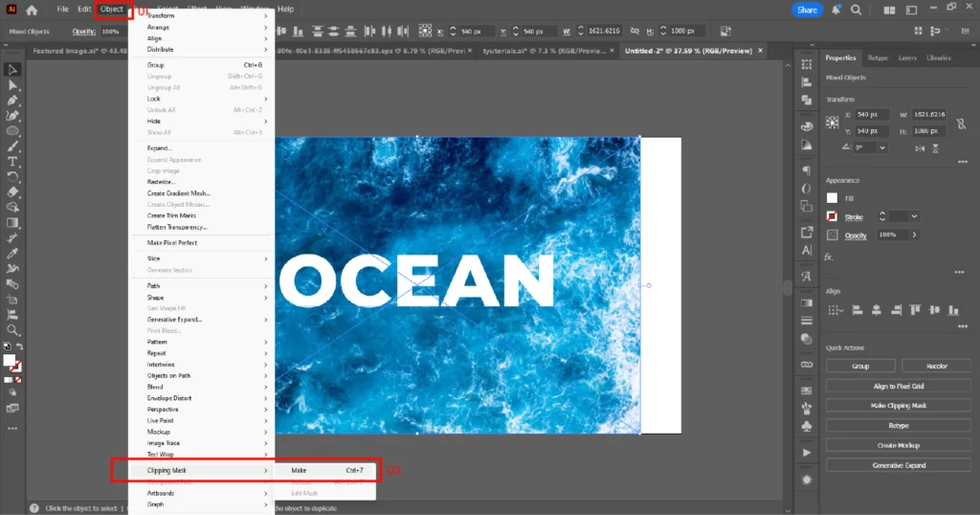Click the X position field in Properties
The height and width of the screenshot is (515, 980).
click(x=871, y=114)
